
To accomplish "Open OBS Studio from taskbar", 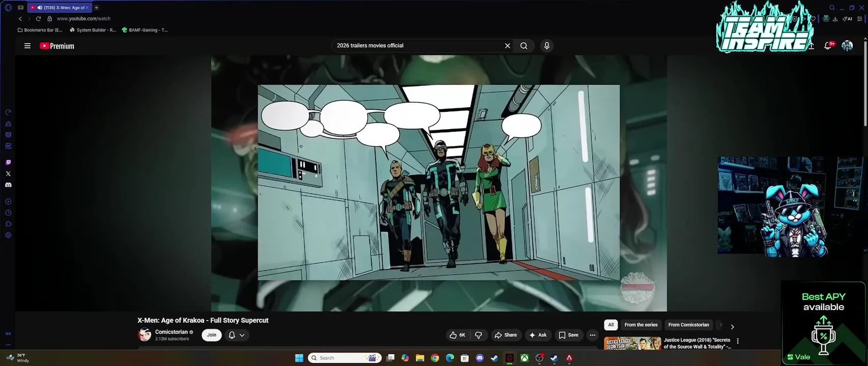I will (x=539, y=358).
